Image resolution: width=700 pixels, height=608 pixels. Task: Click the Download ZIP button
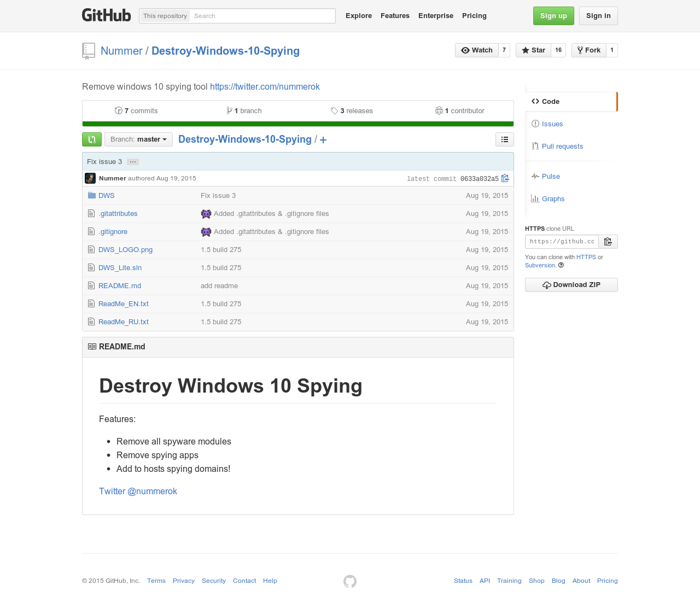[571, 285]
